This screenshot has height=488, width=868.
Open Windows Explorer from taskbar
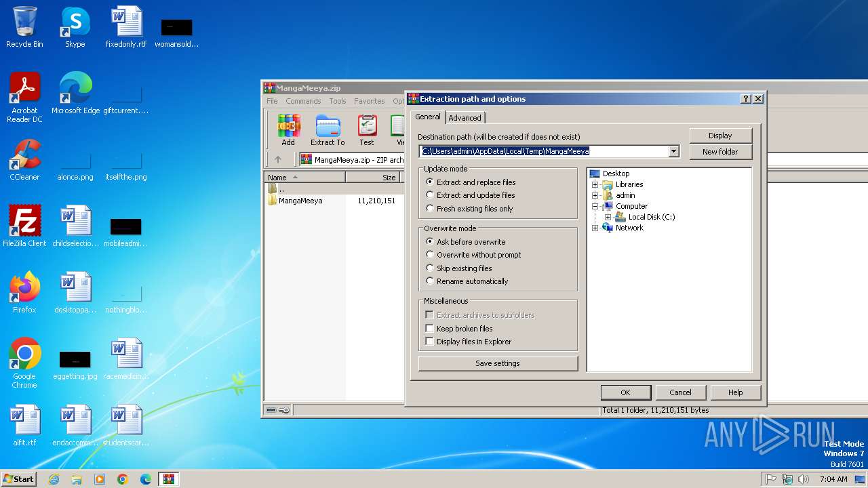pos(77,479)
